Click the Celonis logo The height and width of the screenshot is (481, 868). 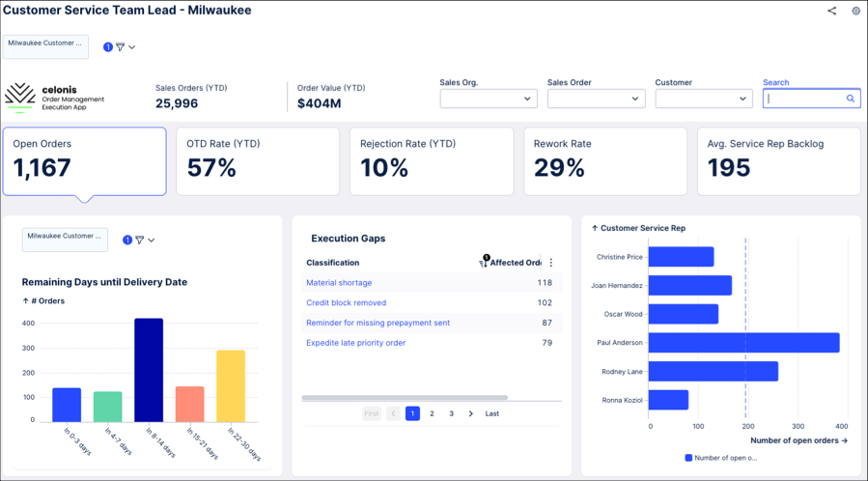point(20,98)
